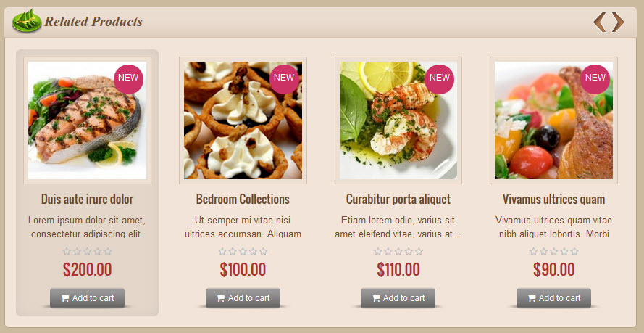The image size is (644, 333).
Task: Open Curabitur porta aliquet product title
Action: pyautogui.click(x=398, y=200)
